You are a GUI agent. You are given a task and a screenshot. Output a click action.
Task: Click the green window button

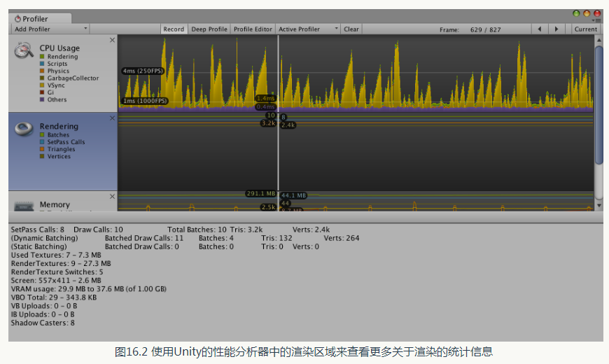pos(576,13)
